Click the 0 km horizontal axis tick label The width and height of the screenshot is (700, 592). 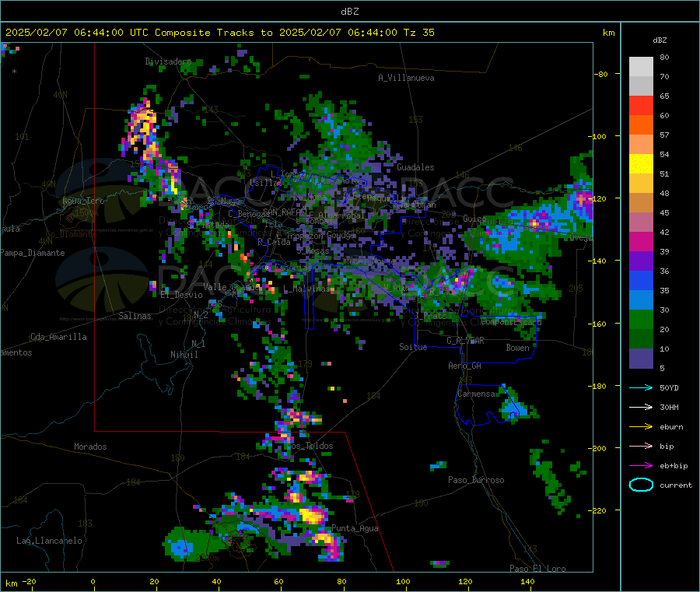click(x=93, y=581)
